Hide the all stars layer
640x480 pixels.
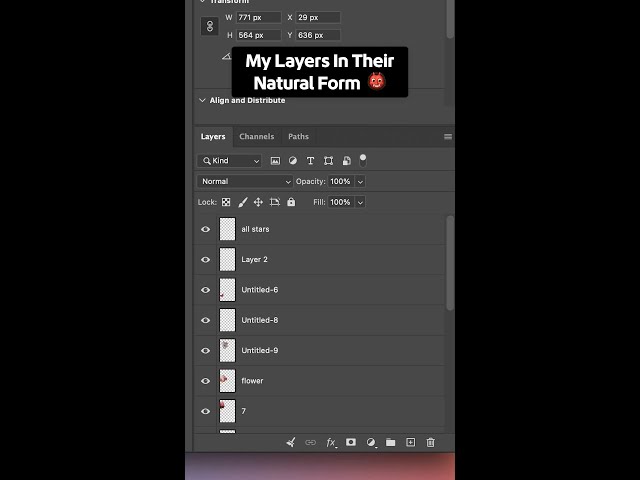tap(206, 229)
